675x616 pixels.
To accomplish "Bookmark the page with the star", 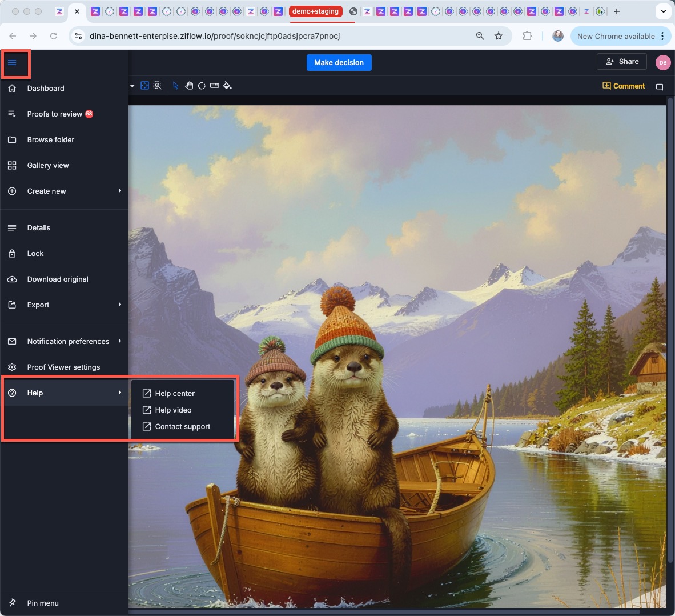I will pos(499,35).
